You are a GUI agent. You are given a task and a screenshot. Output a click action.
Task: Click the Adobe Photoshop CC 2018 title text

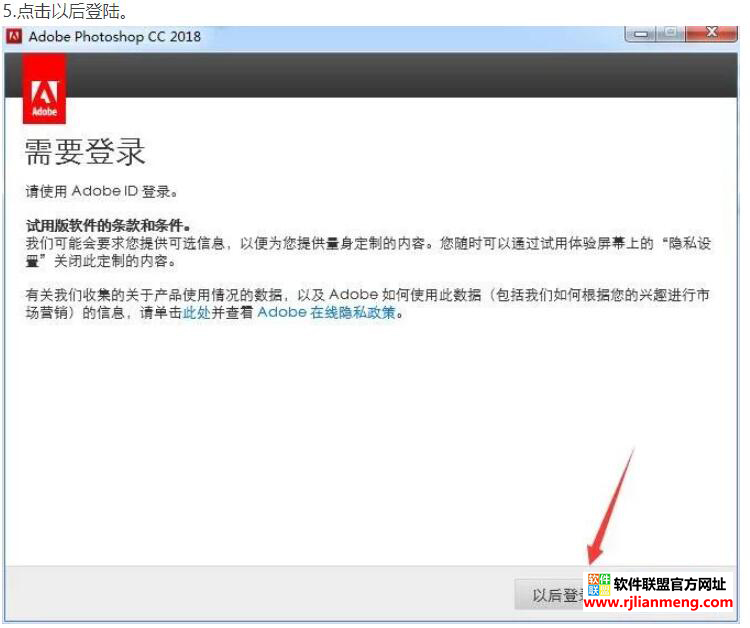114,36
